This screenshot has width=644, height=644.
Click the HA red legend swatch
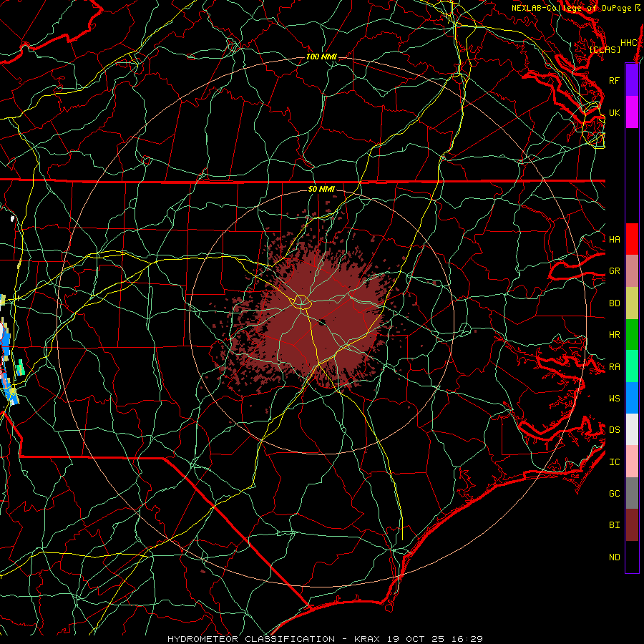click(632, 239)
